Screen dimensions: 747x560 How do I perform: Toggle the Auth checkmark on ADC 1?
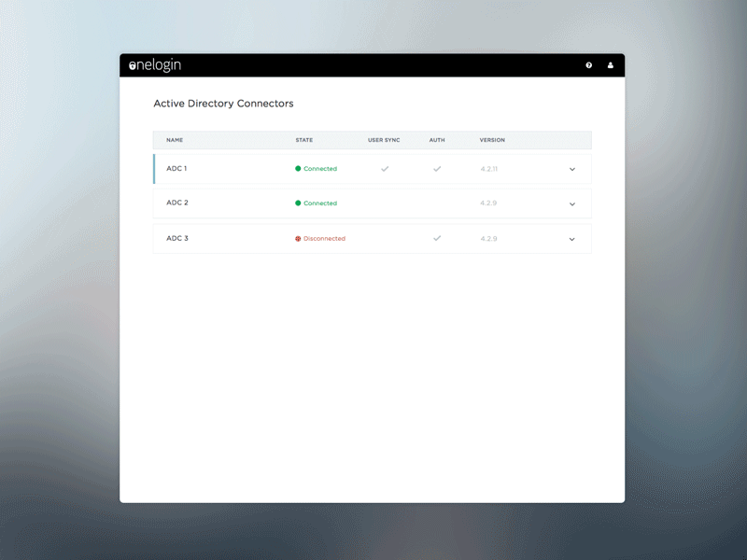(x=436, y=169)
